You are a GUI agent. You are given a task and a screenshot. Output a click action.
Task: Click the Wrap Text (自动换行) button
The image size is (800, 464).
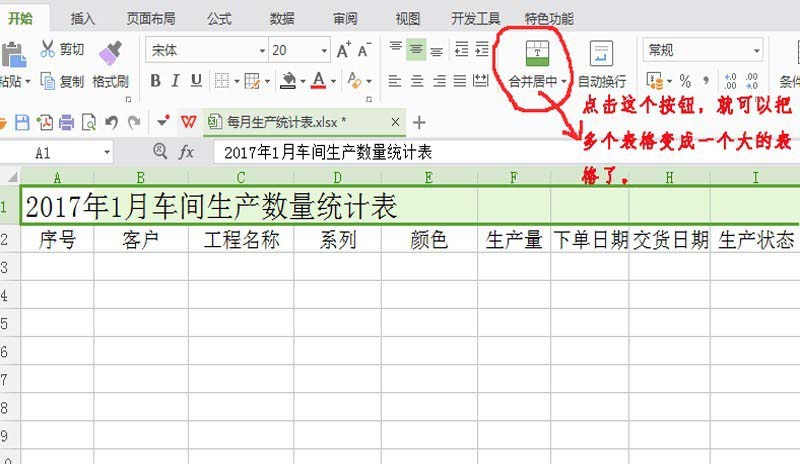(x=602, y=65)
